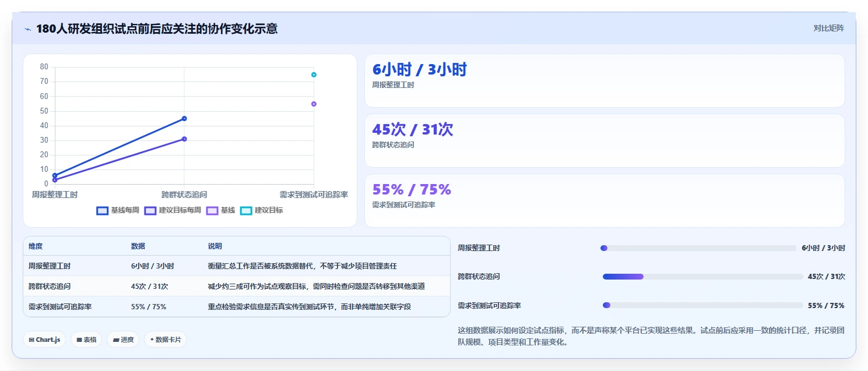Image resolution: width=868 pixels, height=371 pixels.
Task: Click the chart x-axis label 需求到测试可追踪率
Action: (314, 195)
